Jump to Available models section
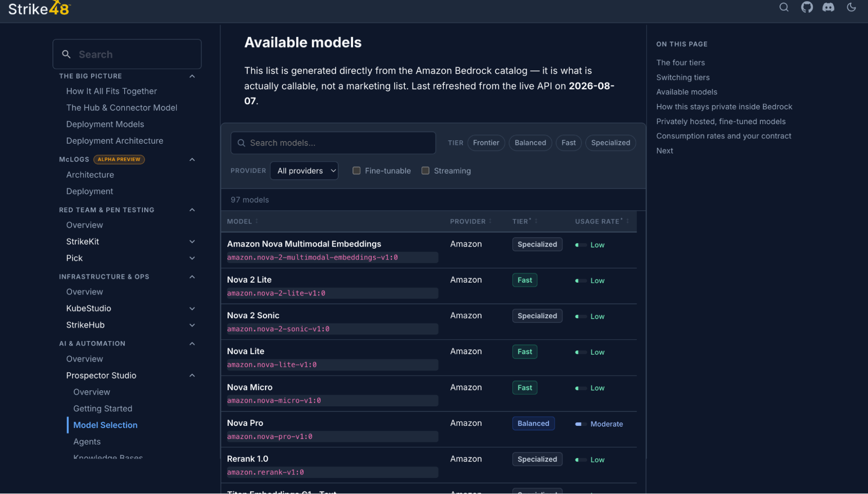This screenshot has height=494, width=868. pos(686,92)
